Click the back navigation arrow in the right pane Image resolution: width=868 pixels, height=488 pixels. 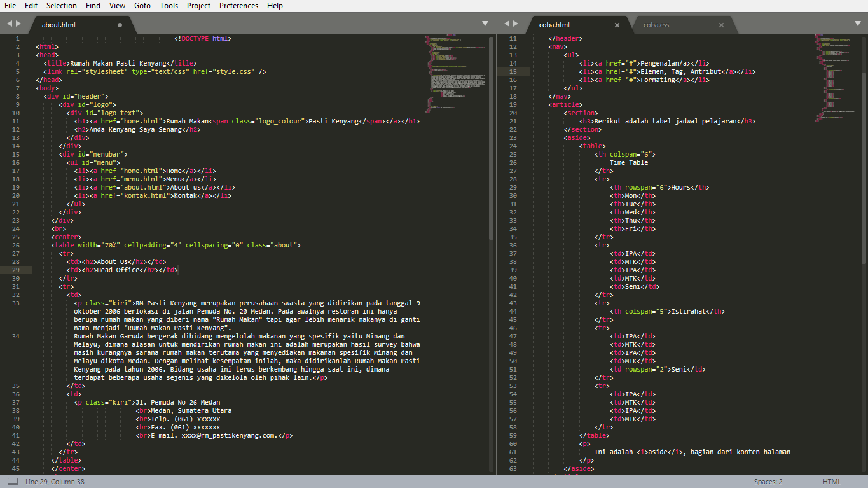tap(506, 24)
